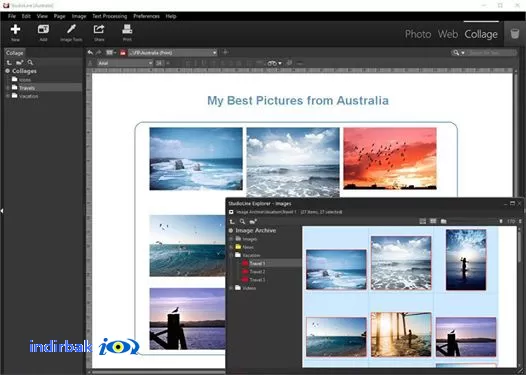Select the Travels folder in Collages tree
This screenshot has height=375, width=526.
tap(27, 88)
